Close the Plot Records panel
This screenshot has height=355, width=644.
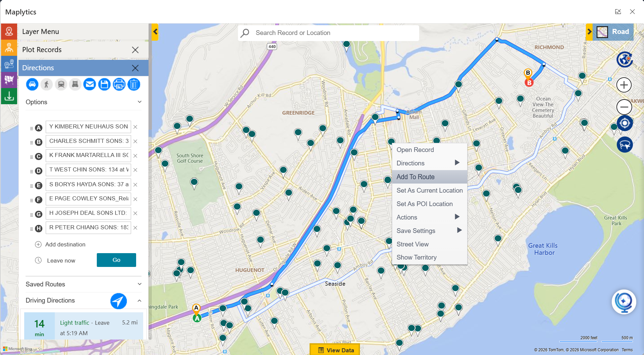point(135,50)
